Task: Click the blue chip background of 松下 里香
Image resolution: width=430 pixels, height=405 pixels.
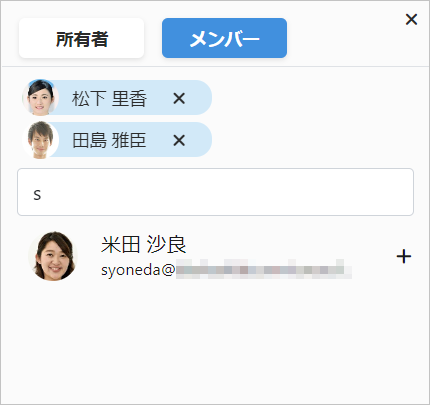Action: (198, 98)
